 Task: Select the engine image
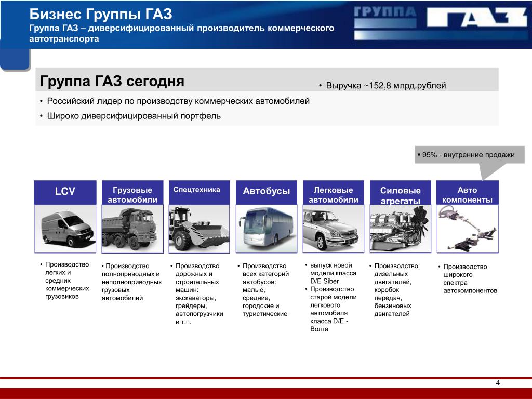point(401,229)
